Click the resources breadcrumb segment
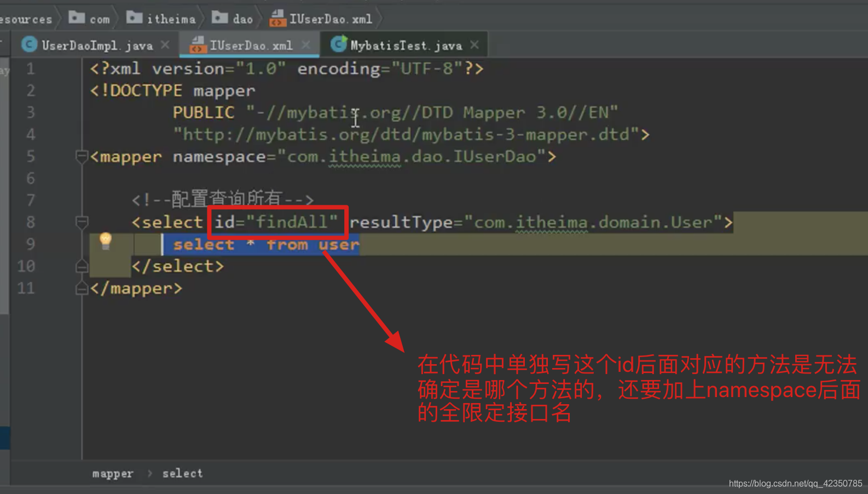868x494 pixels. 26,19
